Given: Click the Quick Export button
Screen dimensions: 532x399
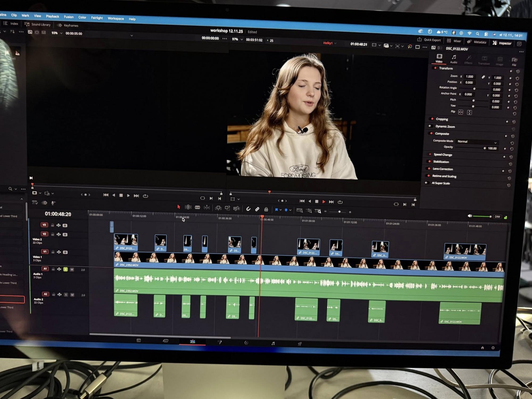Looking at the screenshot, I should click(429, 40).
